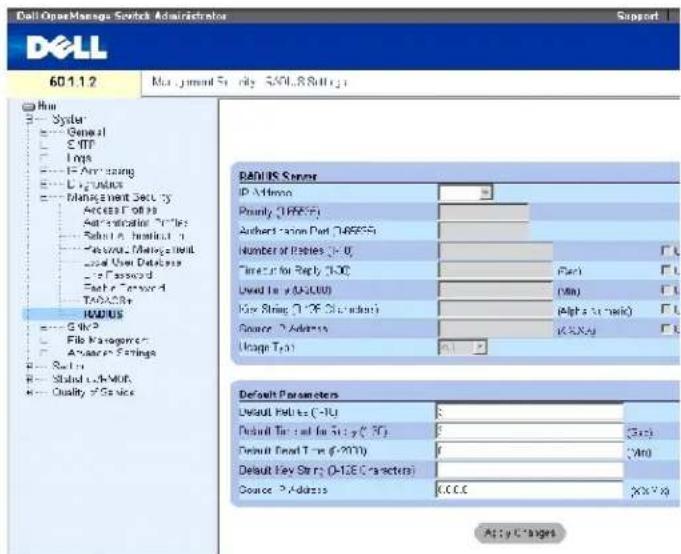Open Access Profiles page

[x=120, y=210]
